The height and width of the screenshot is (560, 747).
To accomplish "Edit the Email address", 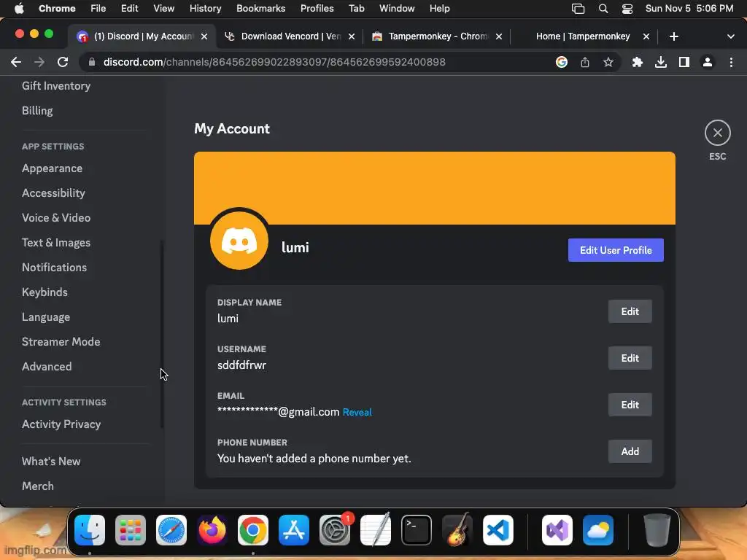I will coord(630,405).
